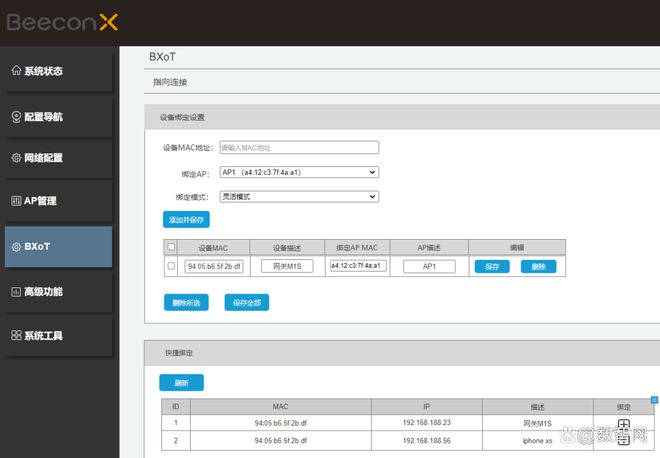
Task: Click the 快捷绑定 panel header
Action: [x=402, y=353]
